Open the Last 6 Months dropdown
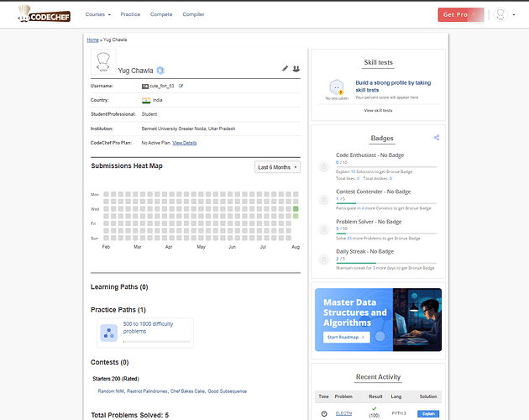This screenshot has width=529, height=420. tap(277, 167)
